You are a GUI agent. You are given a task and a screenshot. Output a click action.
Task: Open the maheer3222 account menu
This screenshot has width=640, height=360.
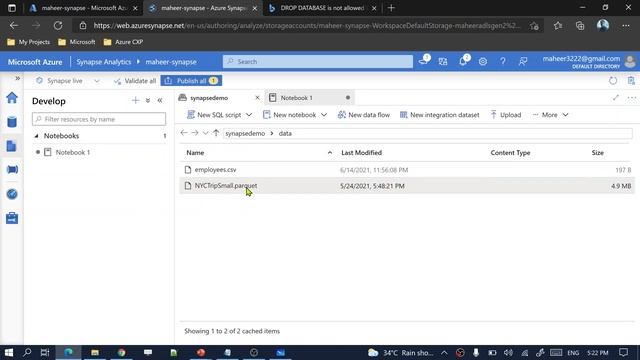(x=588, y=62)
